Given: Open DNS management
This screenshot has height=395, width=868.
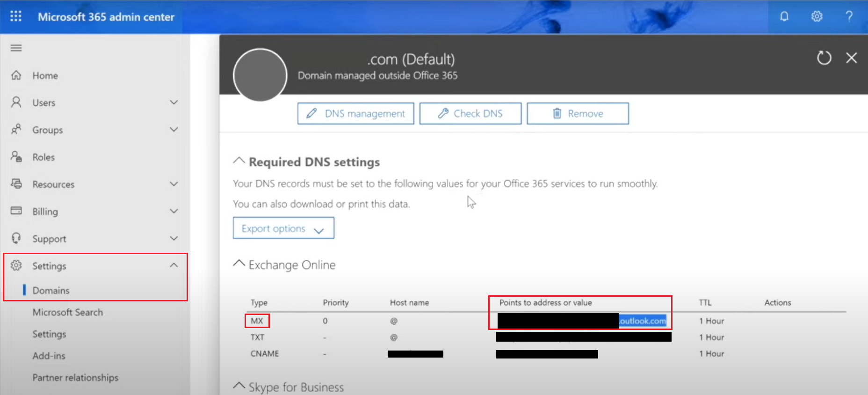Looking at the screenshot, I should (x=356, y=113).
